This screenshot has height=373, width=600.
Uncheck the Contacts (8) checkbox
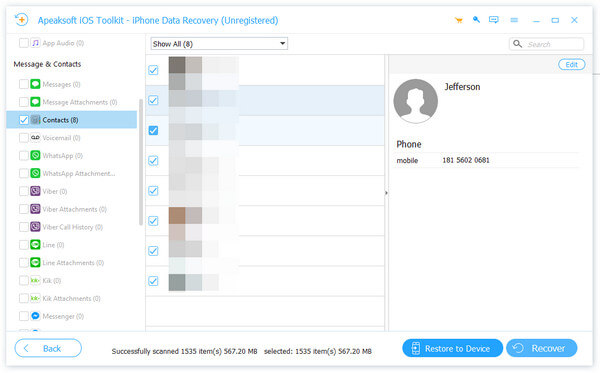point(24,120)
